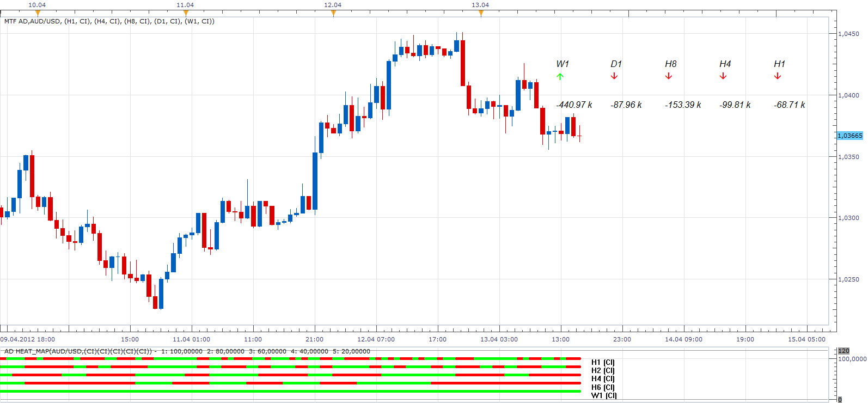Click the red down arrow under H8
This screenshot has width=868, height=403.
[669, 76]
